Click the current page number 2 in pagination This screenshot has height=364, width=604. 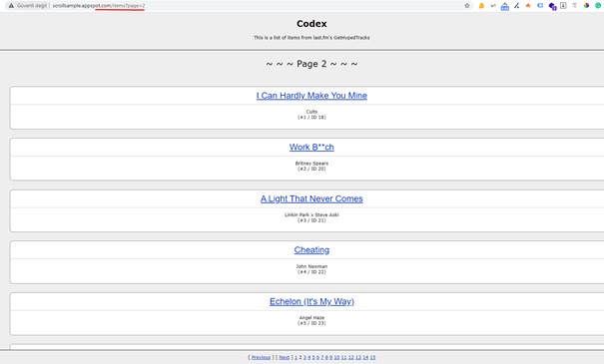click(x=301, y=357)
